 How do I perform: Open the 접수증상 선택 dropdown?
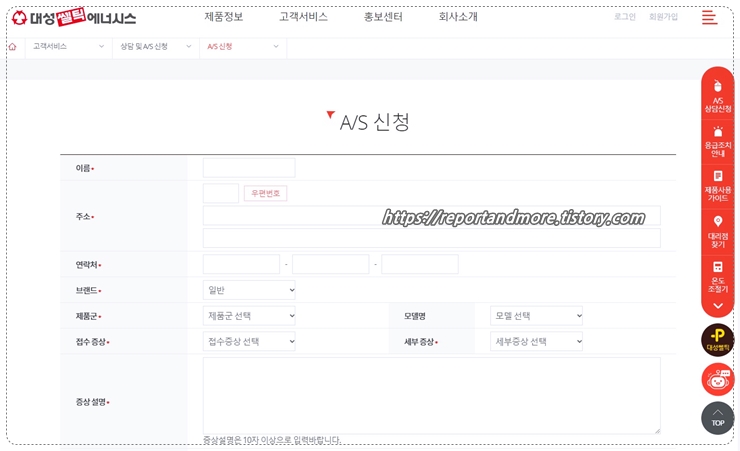(x=249, y=341)
